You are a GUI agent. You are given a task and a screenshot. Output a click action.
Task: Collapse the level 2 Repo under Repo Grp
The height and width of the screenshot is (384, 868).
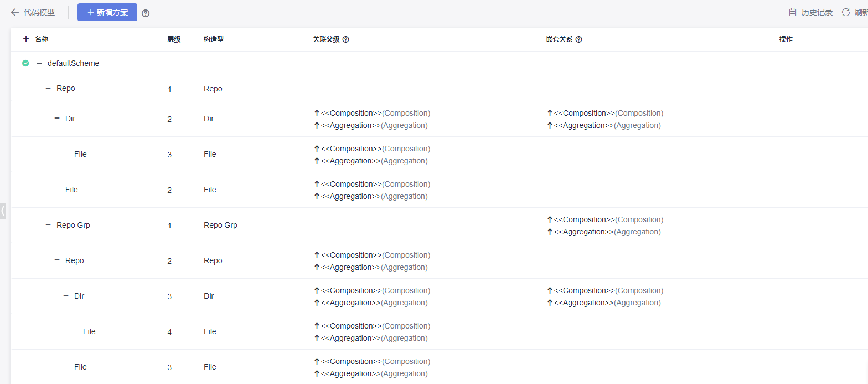pos(57,260)
